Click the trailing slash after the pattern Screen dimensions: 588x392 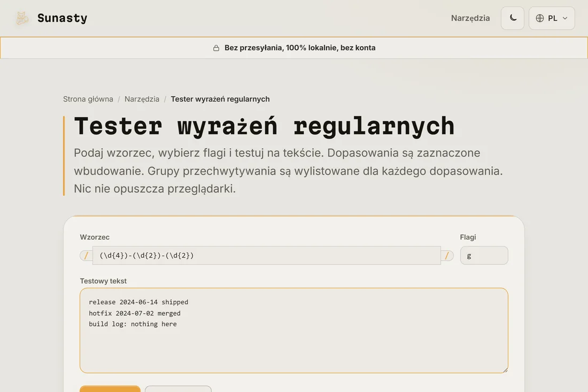point(447,256)
